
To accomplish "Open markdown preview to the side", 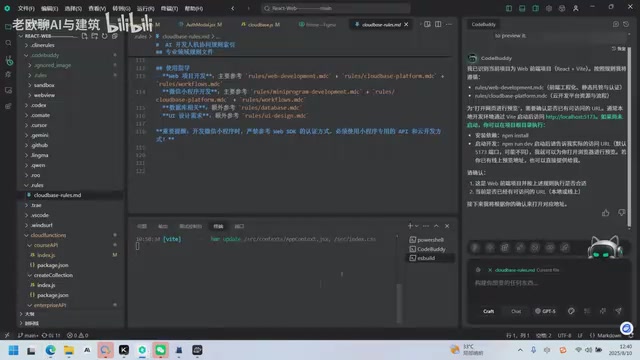I will (x=427, y=24).
